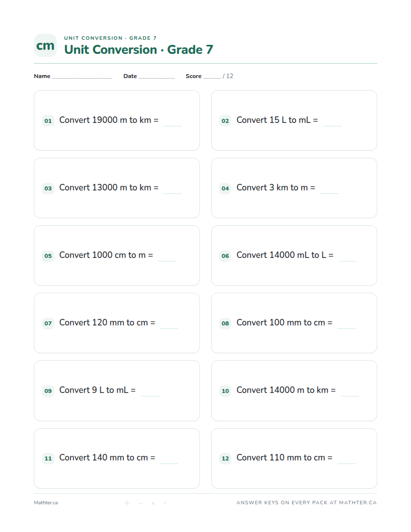Click the answer blank for 15 L to mL
This screenshot has width=411, height=532.
[332, 125]
